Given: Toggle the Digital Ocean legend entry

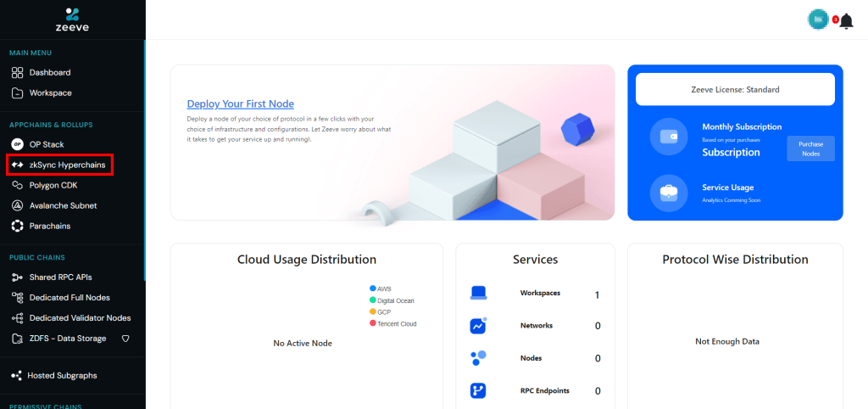Looking at the screenshot, I should point(392,300).
